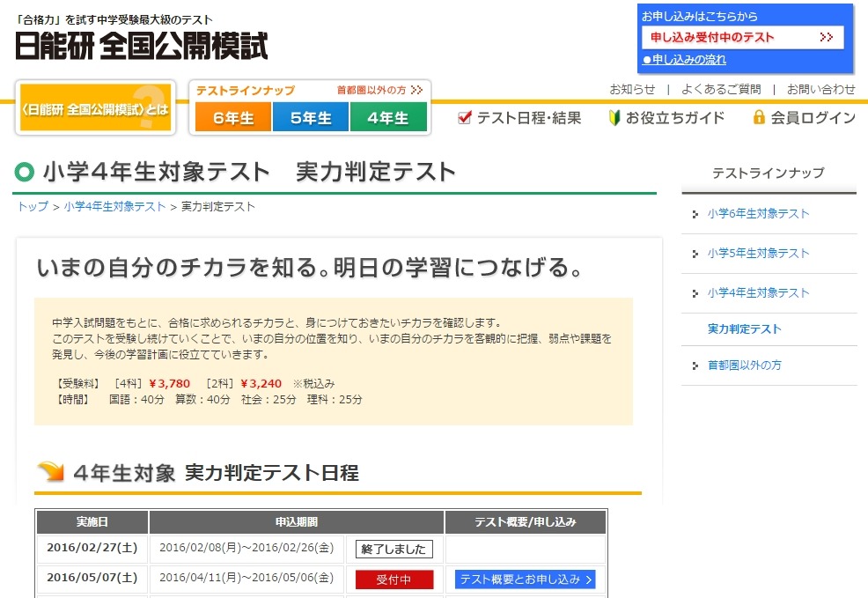The image size is (868, 598).
Task: Click the テスト概要/申し込み column header
Action: pyautogui.click(x=526, y=521)
